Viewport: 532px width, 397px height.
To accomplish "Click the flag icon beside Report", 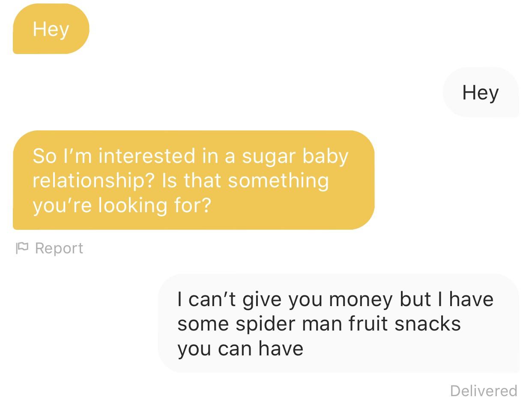I will point(22,248).
